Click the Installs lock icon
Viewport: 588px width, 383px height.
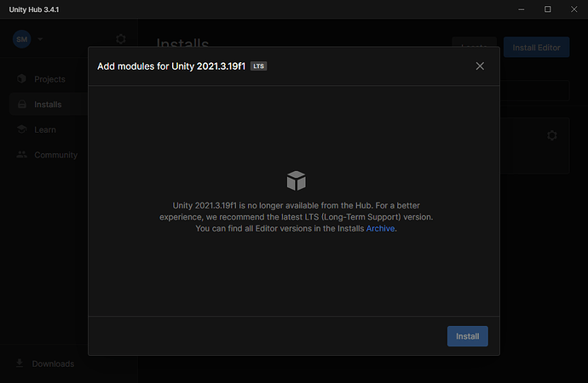click(22, 104)
